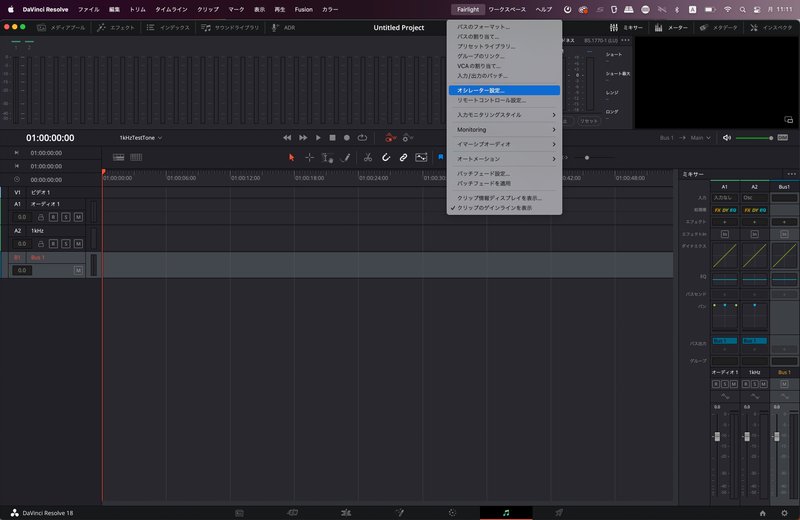The image size is (800, 520).
Task: Mute the Bus 1 track in timeline header
Action: click(x=78, y=270)
